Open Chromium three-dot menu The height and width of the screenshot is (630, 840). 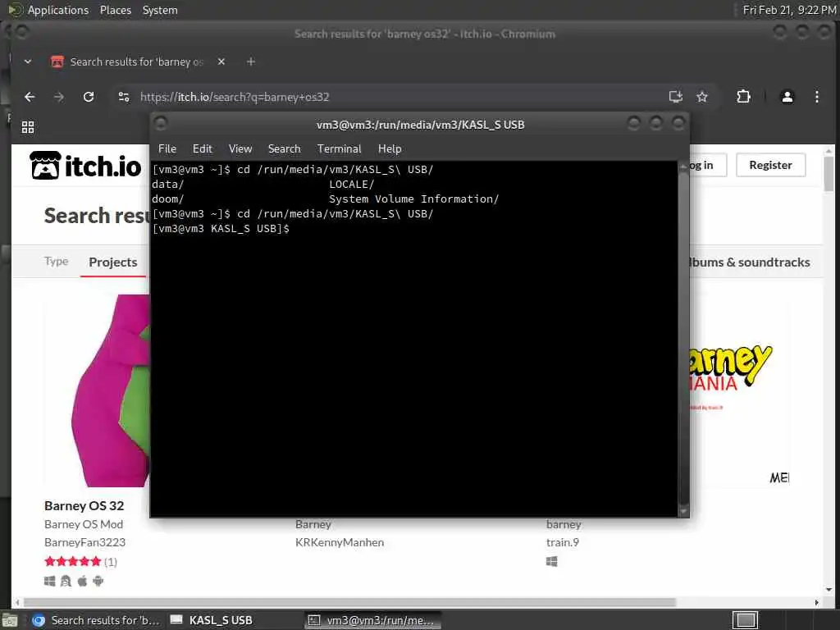816,97
